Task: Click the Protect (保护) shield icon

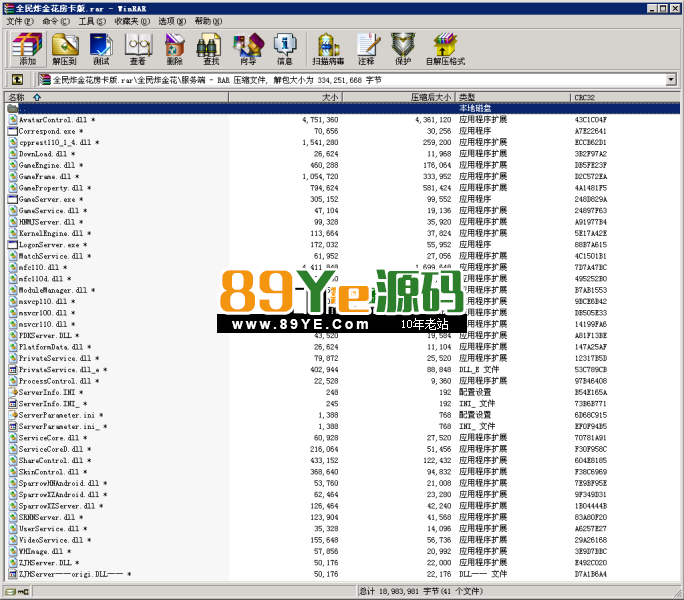Action: (x=403, y=49)
